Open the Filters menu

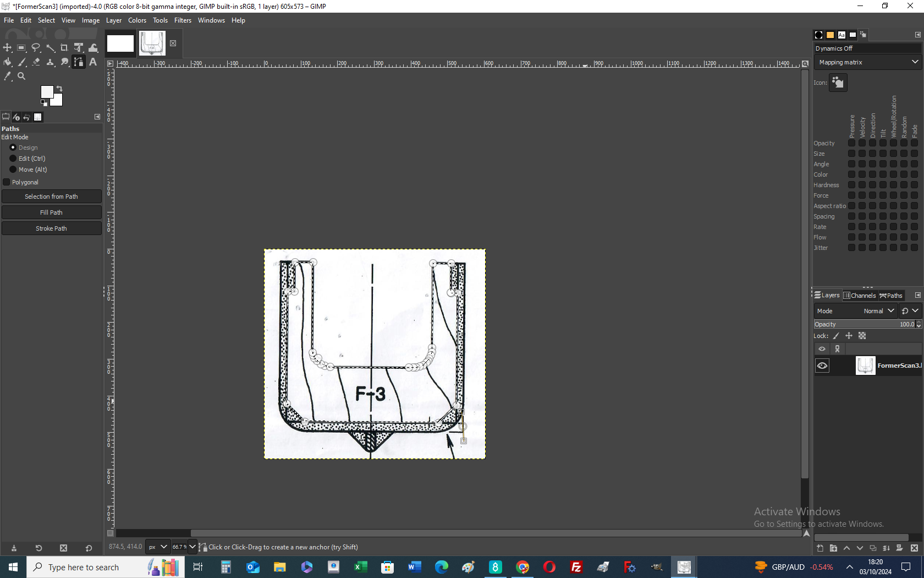point(183,20)
